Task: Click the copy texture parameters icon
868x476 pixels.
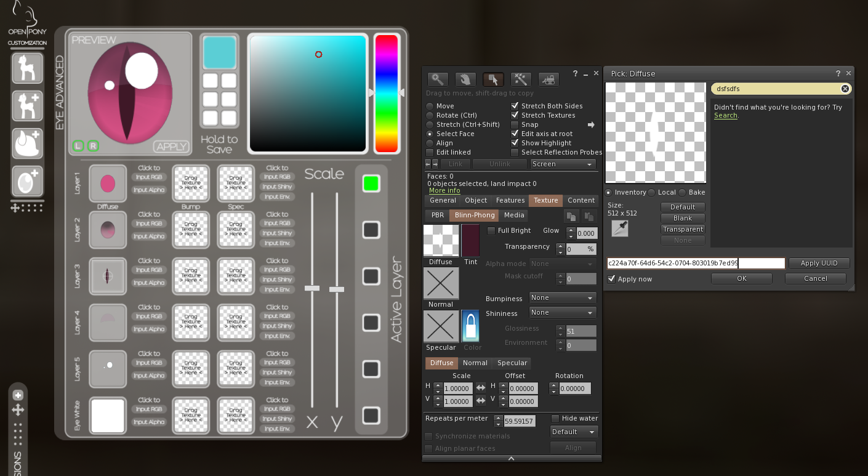Action: pos(571,216)
